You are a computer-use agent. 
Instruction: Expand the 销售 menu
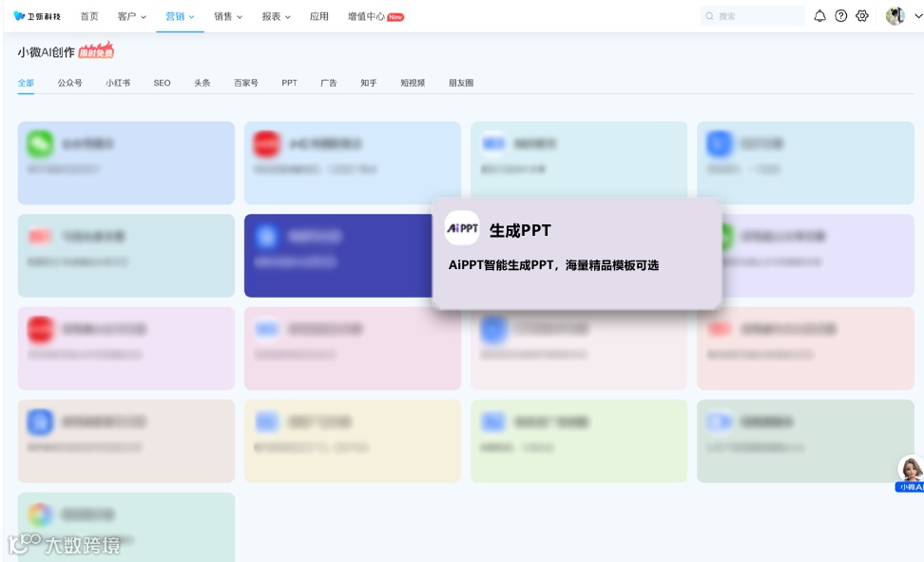[x=228, y=16]
